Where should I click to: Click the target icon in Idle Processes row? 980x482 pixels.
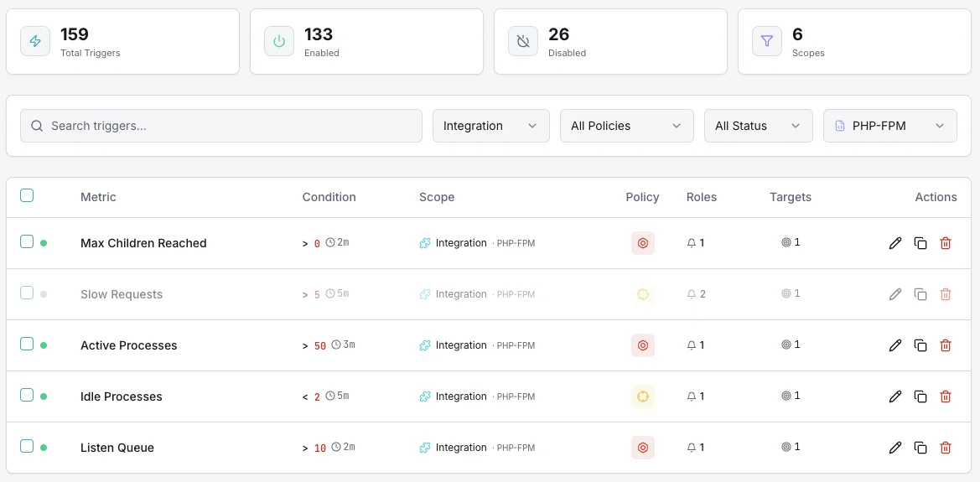pos(786,396)
